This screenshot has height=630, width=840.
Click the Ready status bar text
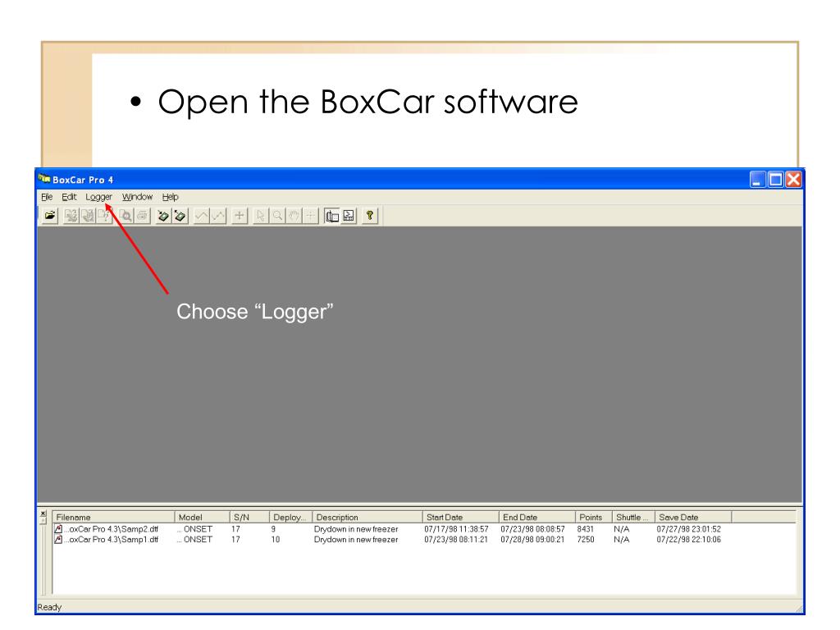(49, 608)
